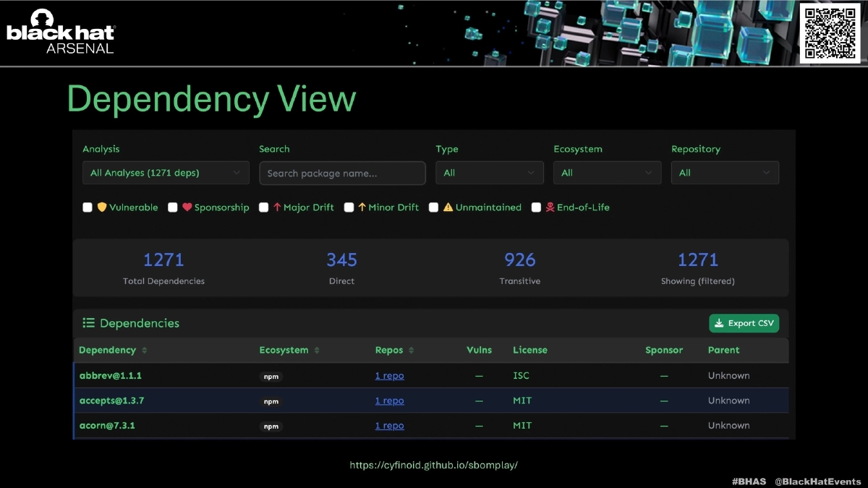Click the Vulnerable shield icon

coord(102,207)
